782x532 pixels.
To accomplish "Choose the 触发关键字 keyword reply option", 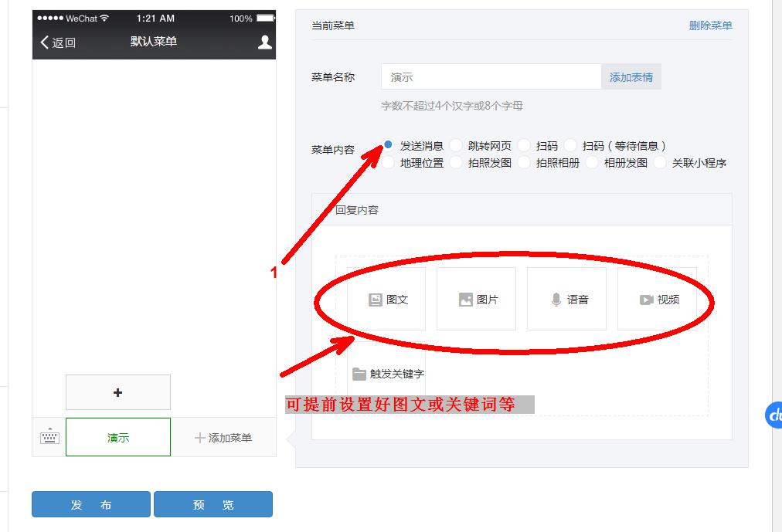I will pyautogui.click(x=386, y=374).
